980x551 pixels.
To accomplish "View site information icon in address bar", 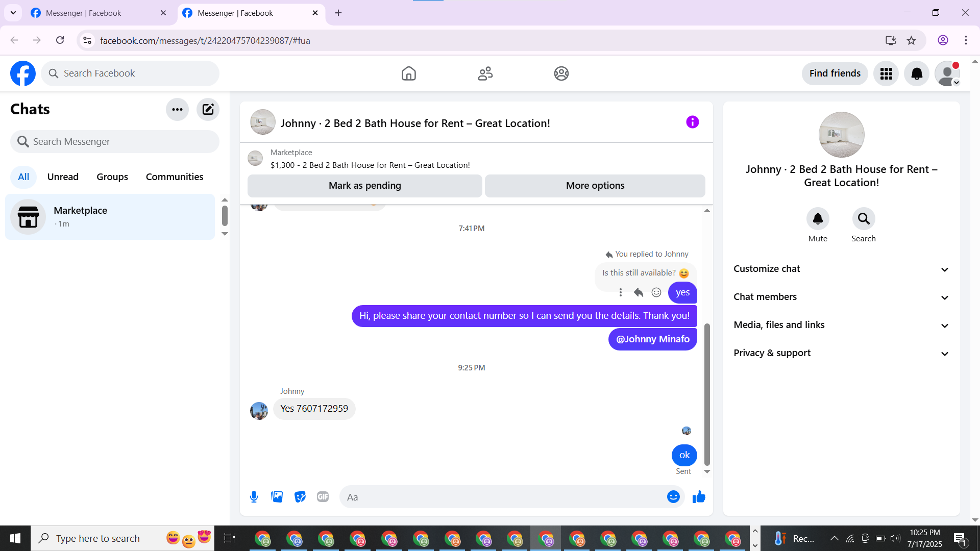I will pos(87,40).
